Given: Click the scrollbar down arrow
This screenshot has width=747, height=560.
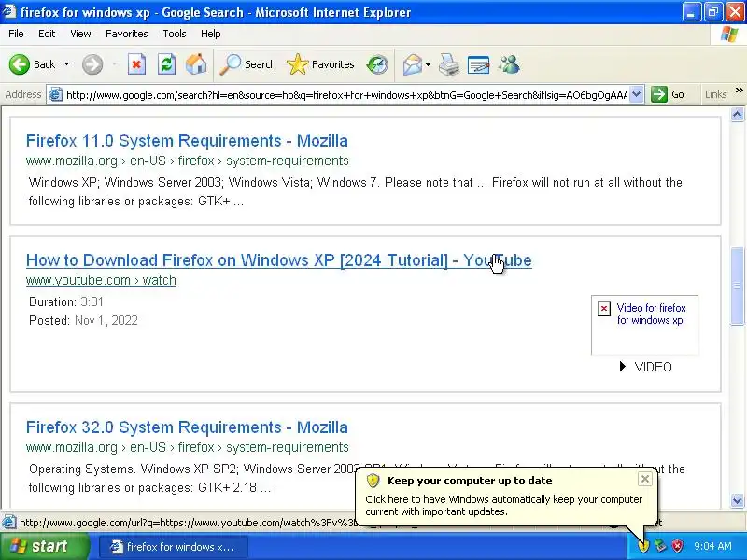Looking at the screenshot, I should click(737, 500).
